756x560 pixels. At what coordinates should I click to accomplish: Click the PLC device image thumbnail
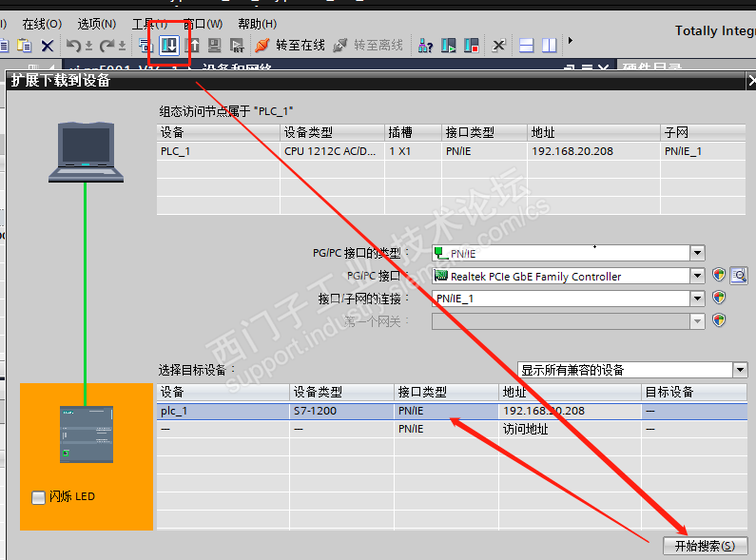[x=87, y=434]
